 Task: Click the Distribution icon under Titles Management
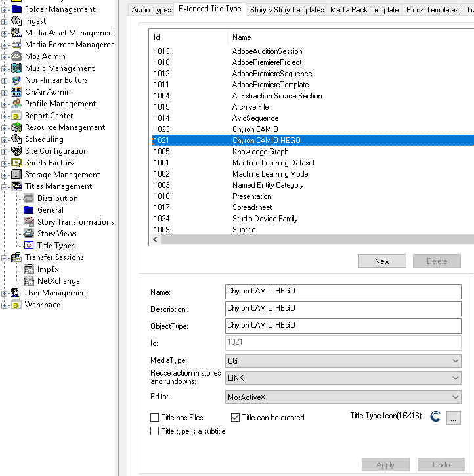point(29,198)
